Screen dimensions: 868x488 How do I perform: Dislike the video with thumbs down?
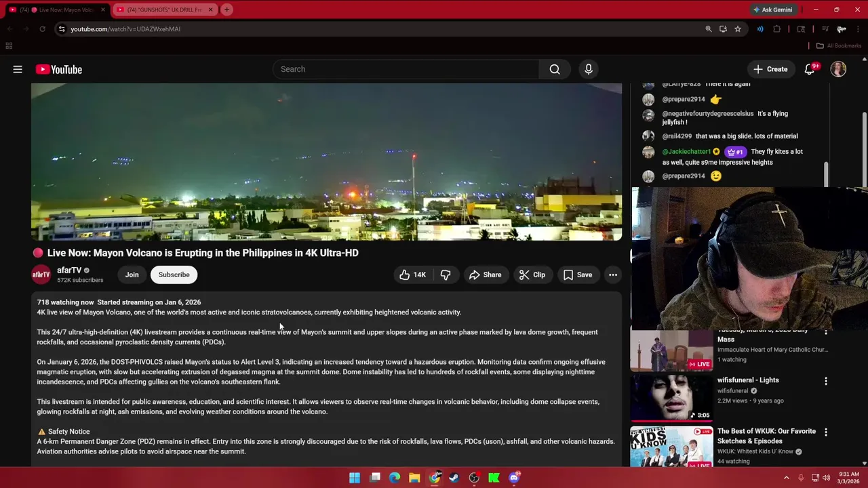446,274
